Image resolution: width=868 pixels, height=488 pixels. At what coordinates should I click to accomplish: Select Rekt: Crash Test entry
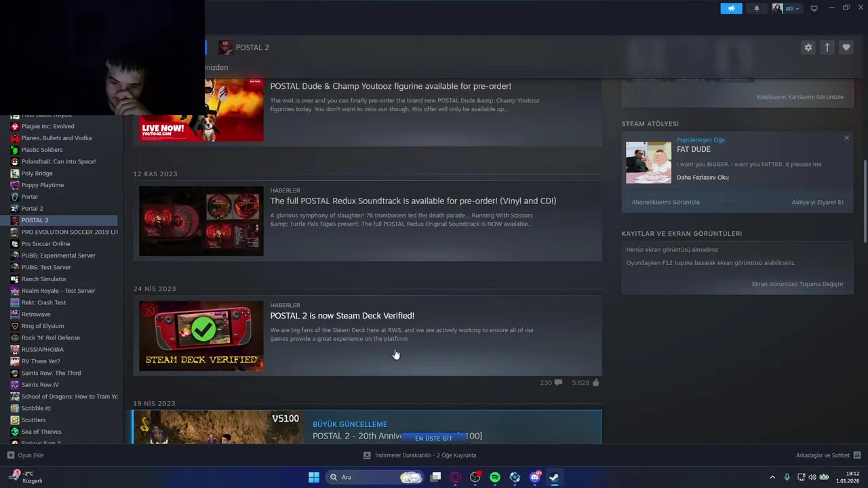[x=43, y=302]
